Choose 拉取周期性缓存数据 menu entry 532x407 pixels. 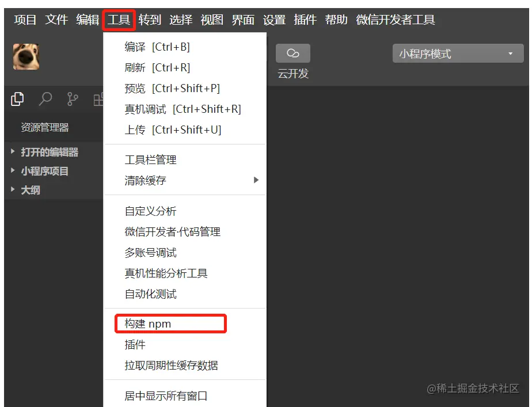[185, 366]
